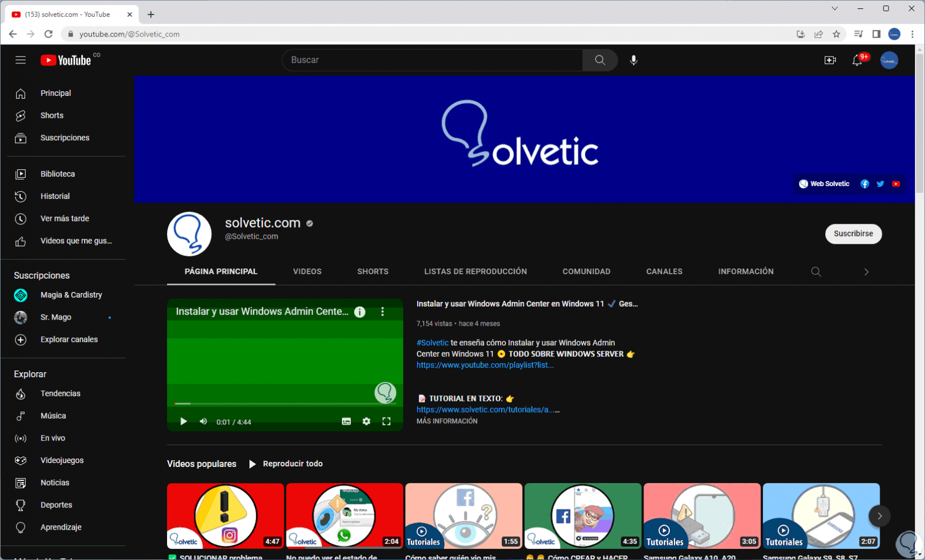Seek on the featured video progress bar
This screenshot has height=560, width=925.
(x=285, y=404)
